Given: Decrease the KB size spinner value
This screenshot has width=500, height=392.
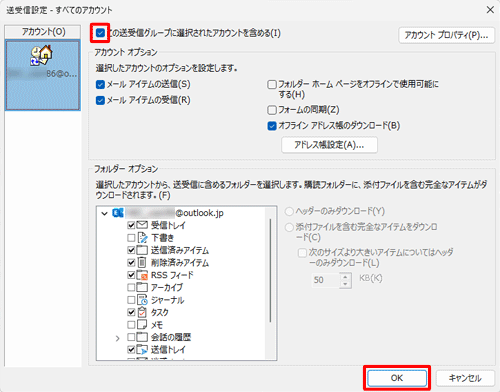Looking at the screenshot, I should (346, 284).
